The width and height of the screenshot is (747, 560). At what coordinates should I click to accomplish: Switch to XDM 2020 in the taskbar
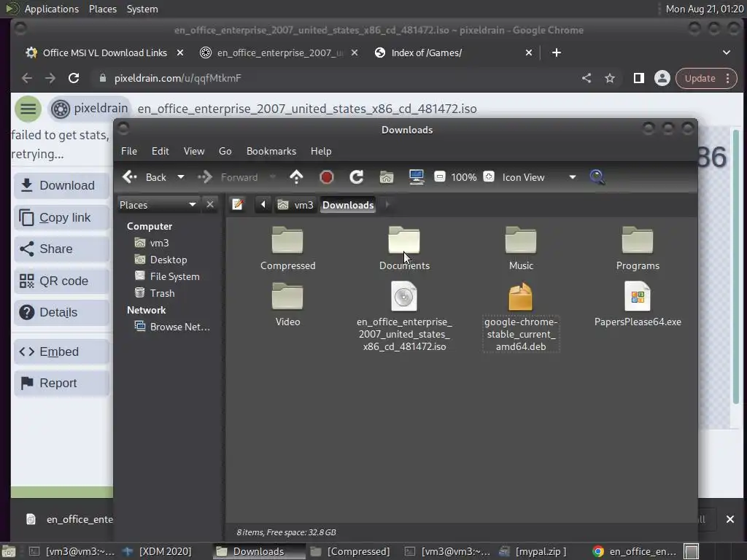coord(158,551)
